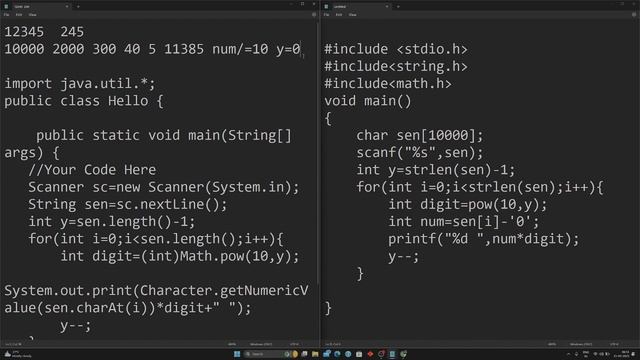Open Microsoft Edge from taskbar
Screen dimensions: 640x360
coord(337,354)
